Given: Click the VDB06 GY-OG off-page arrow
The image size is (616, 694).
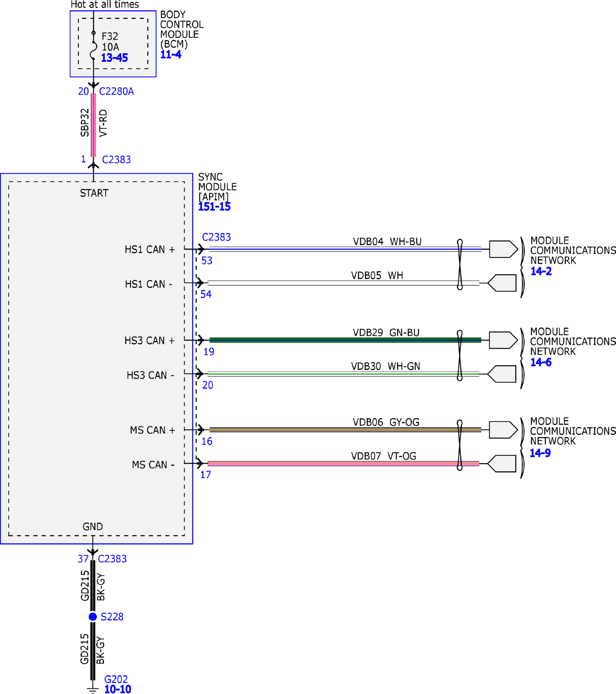Looking at the screenshot, I should (x=504, y=430).
